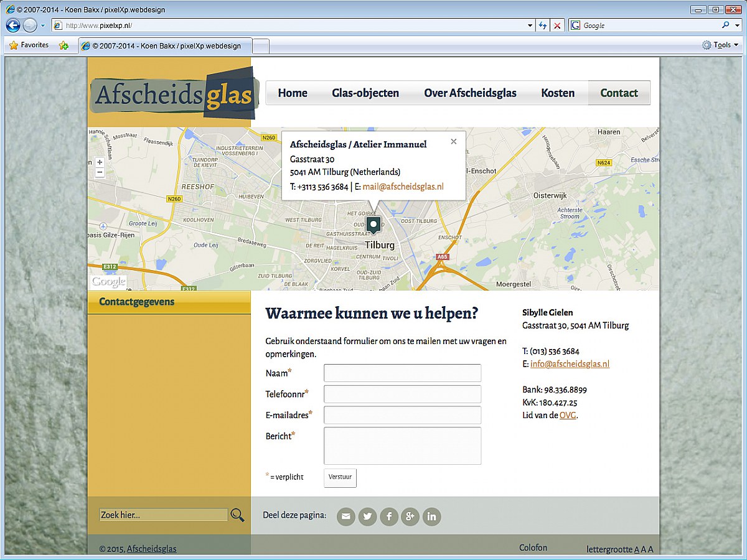
Task: Open the Kosten menu item
Action: pos(558,93)
